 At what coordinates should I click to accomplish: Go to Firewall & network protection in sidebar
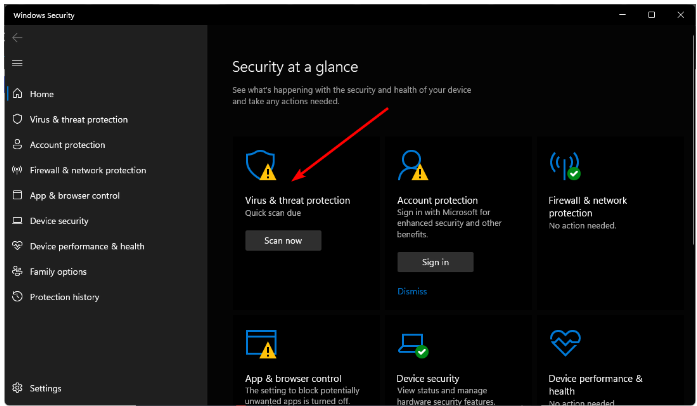pos(88,170)
